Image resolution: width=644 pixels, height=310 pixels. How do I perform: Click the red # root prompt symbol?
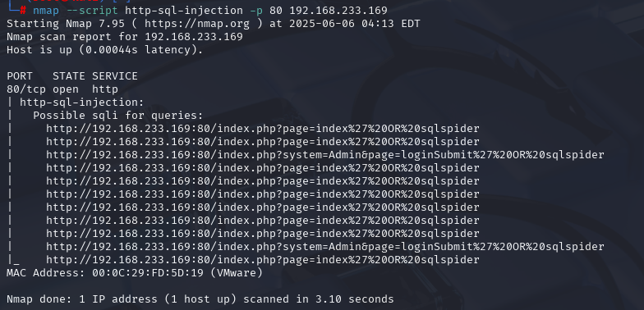[23, 11]
